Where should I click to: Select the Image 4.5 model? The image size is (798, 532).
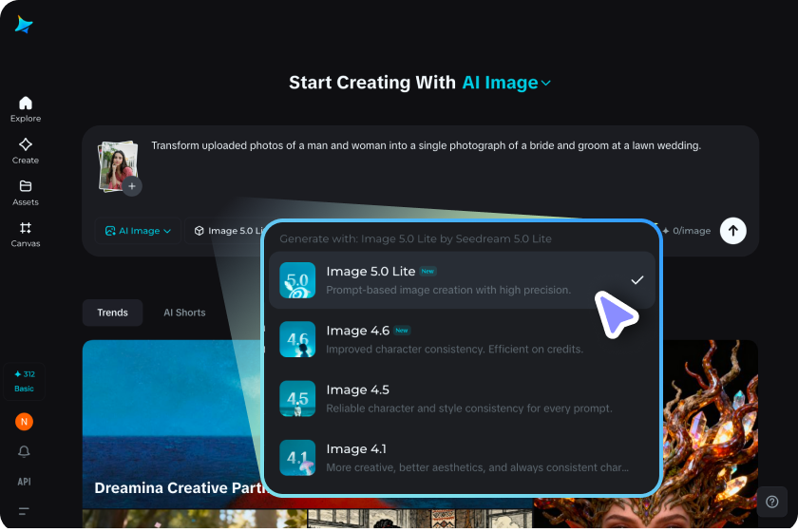pos(462,399)
